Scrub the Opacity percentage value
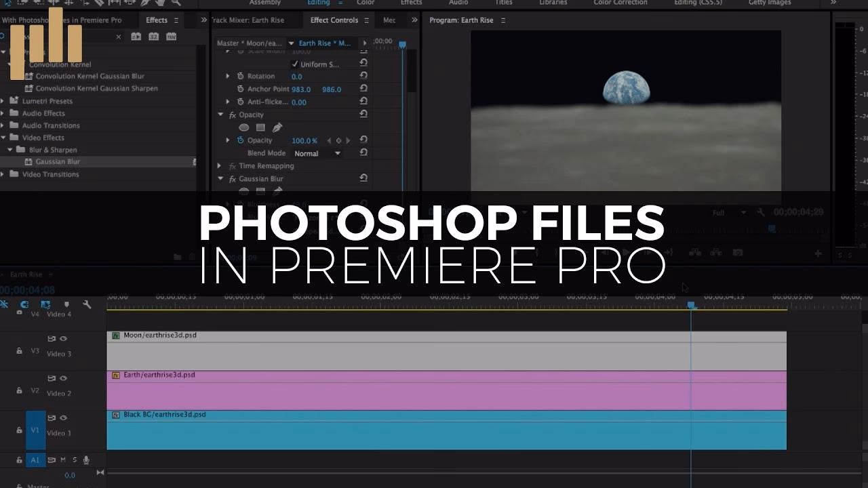The width and height of the screenshot is (868, 488). pyautogui.click(x=304, y=140)
